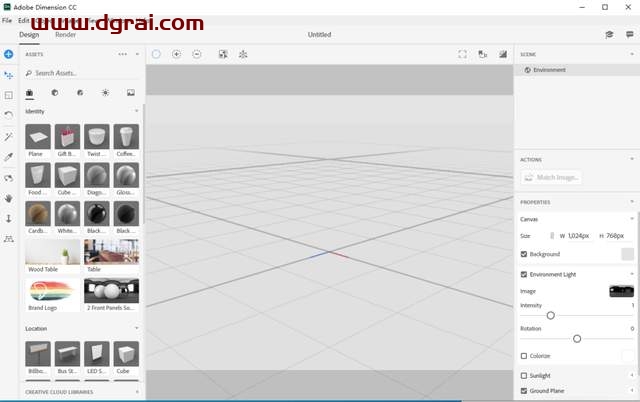Click the Match Image button
640x402 pixels.
(551, 177)
